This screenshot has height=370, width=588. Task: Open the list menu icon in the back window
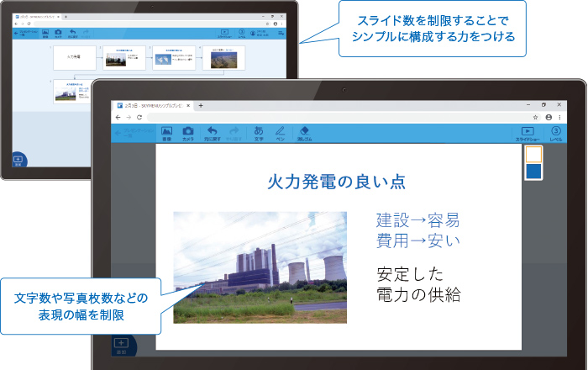pyautogui.click(x=281, y=34)
